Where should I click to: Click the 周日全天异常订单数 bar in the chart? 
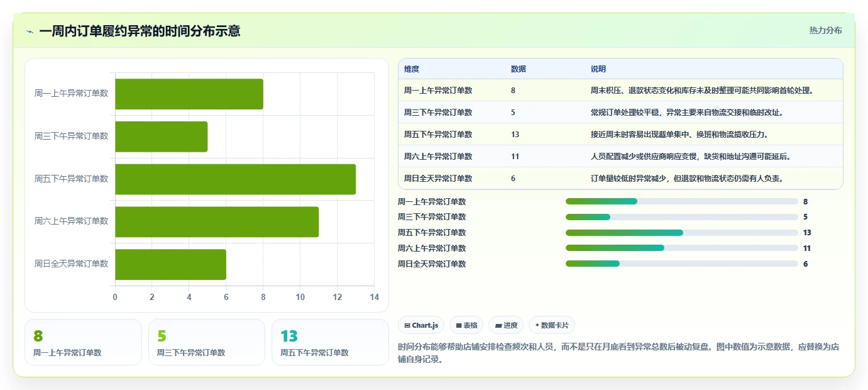point(170,264)
